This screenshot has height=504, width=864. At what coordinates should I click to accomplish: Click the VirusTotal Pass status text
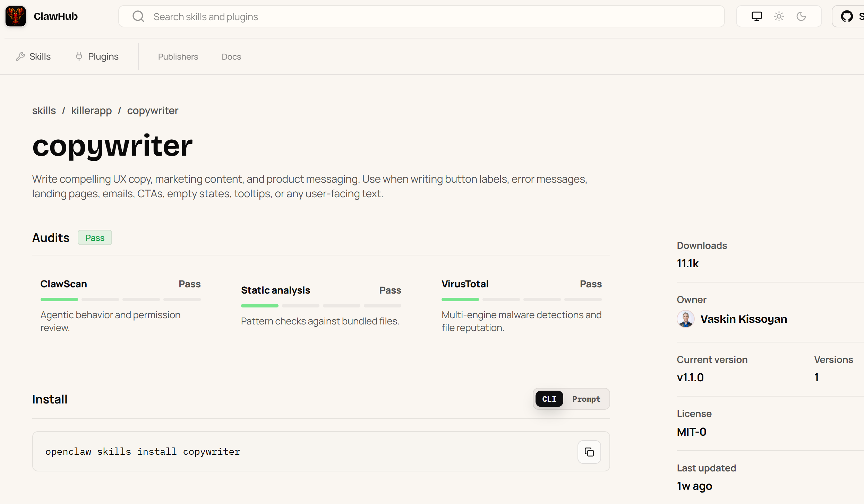tap(591, 284)
